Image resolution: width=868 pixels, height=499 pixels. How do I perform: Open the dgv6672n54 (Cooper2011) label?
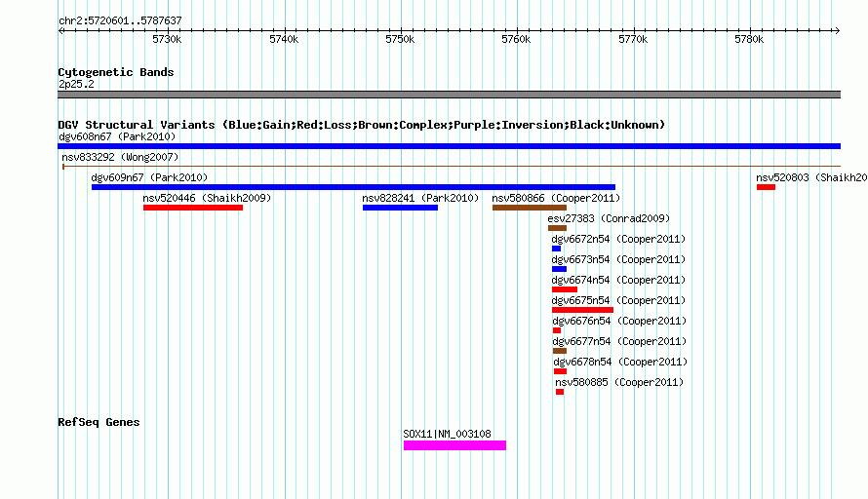(618, 239)
